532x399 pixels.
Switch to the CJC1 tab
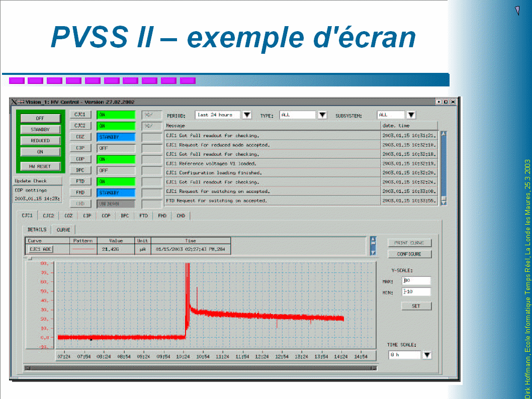click(x=27, y=216)
